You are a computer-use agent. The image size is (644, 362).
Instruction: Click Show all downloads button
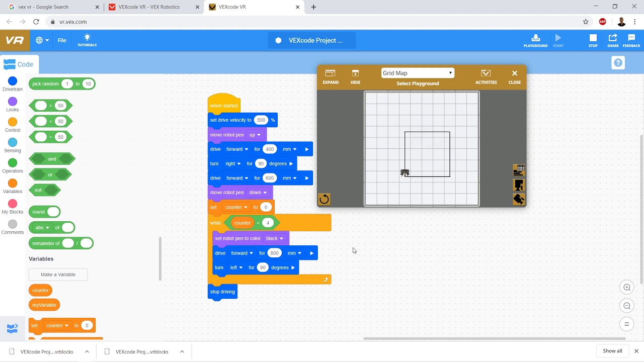(612, 351)
